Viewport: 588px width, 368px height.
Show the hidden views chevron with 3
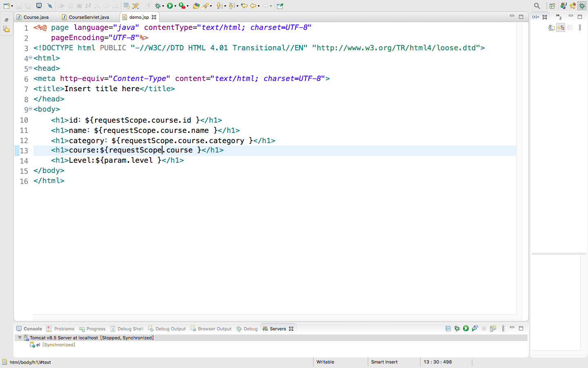559,17
